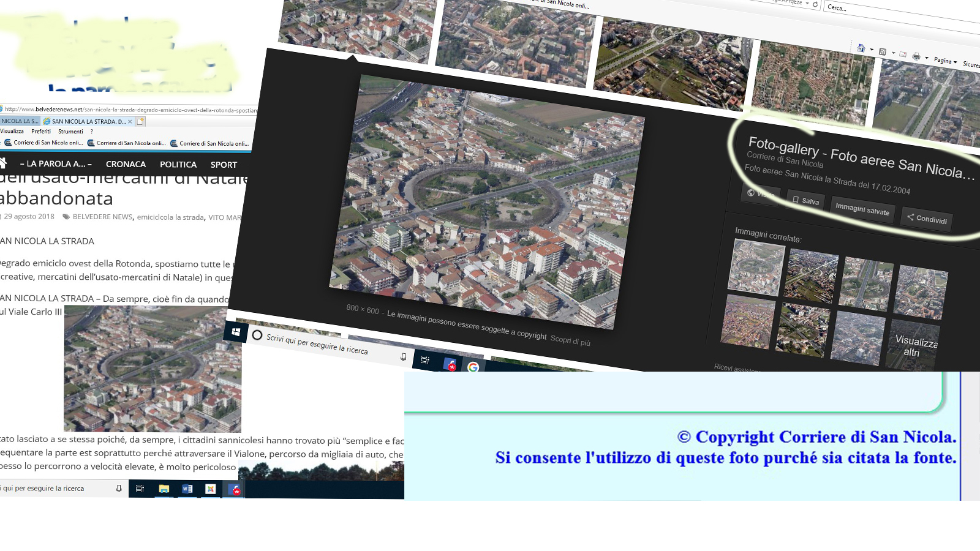980x551 pixels.
Task: Open the aerial photo in the Belvedere article
Action: [153, 369]
